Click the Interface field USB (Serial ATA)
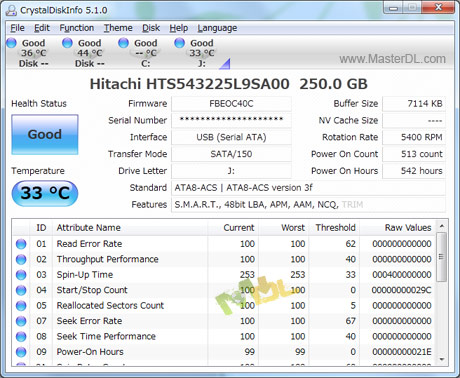This screenshot has height=378, width=460. click(231, 137)
